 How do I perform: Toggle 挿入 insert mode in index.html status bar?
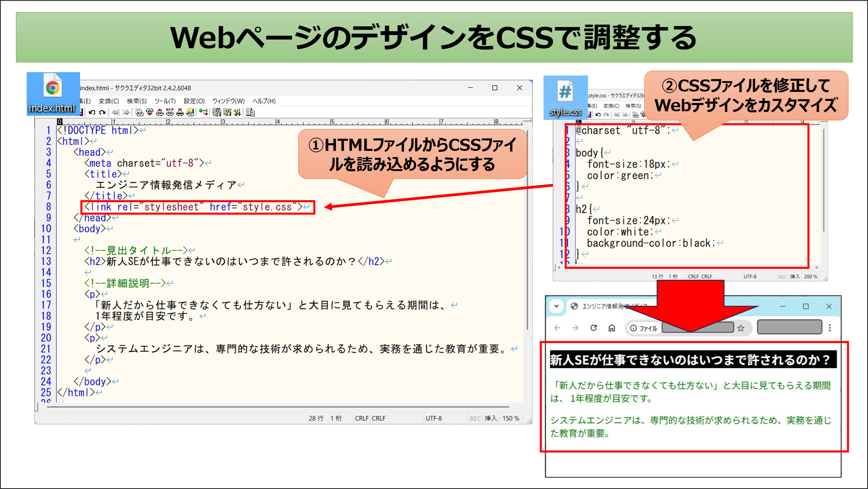pos(491,418)
